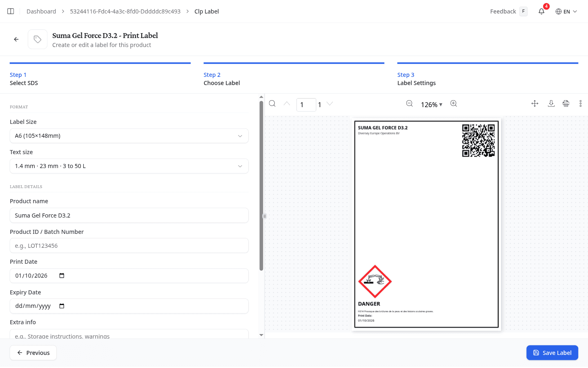Screen dimensions: 588x368
Task: Click the form panel scrollbar up arrow
Action: tap(261, 97)
